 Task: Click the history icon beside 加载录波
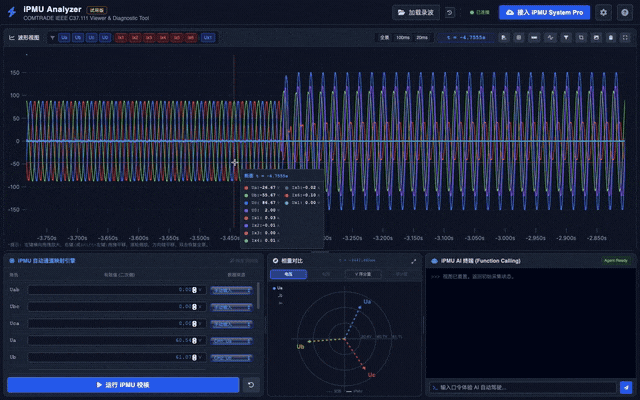(x=450, y=13)
